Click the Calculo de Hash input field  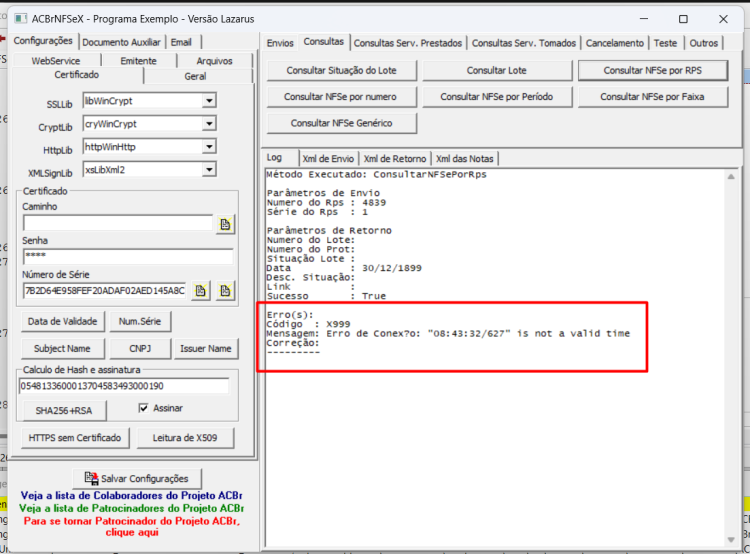[x=124, y=386]
